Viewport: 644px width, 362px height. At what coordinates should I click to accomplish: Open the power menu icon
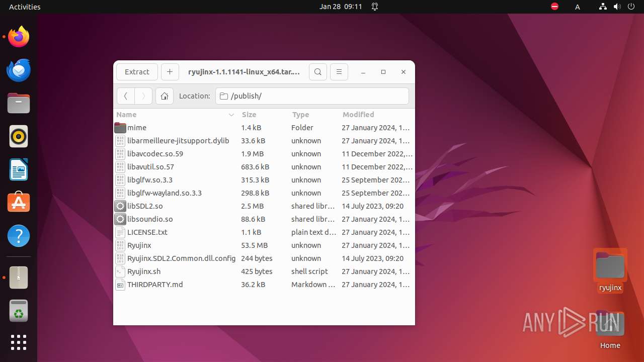[631, 7]
